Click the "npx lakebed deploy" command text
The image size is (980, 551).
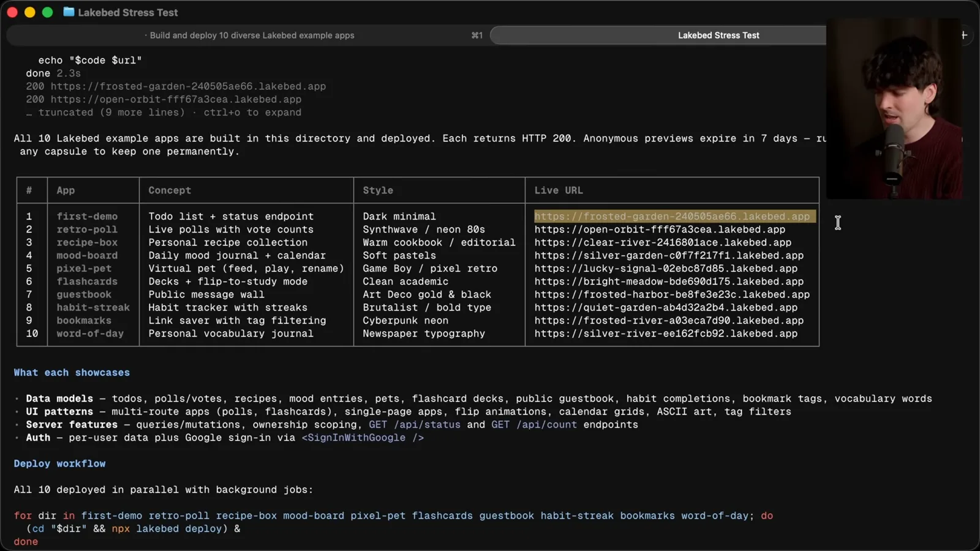click(167, 529)
